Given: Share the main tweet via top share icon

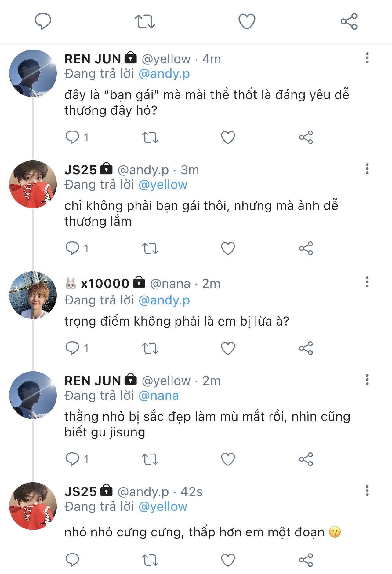Looking at the screenshot, I should [x=349, y=22].
